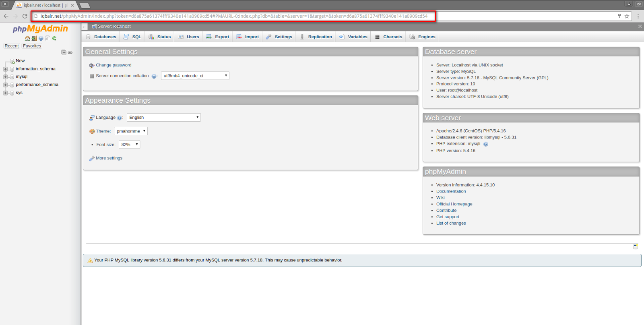
Task: Open the Export tab
Action: pyautogui.click(x=218, y=37)
